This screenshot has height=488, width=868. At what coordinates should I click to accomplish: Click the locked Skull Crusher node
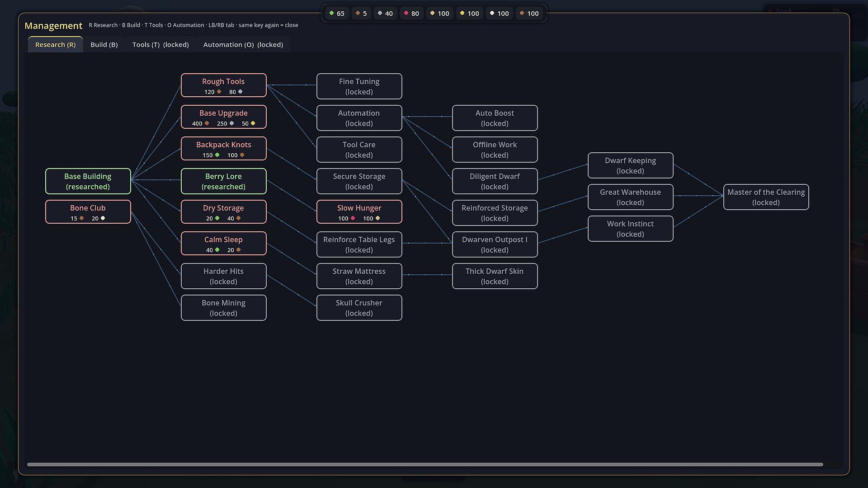pyautogui.click(x=359, y=308)
